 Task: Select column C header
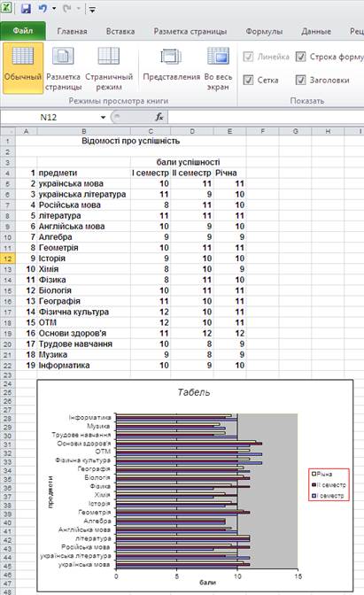[151, 131]
